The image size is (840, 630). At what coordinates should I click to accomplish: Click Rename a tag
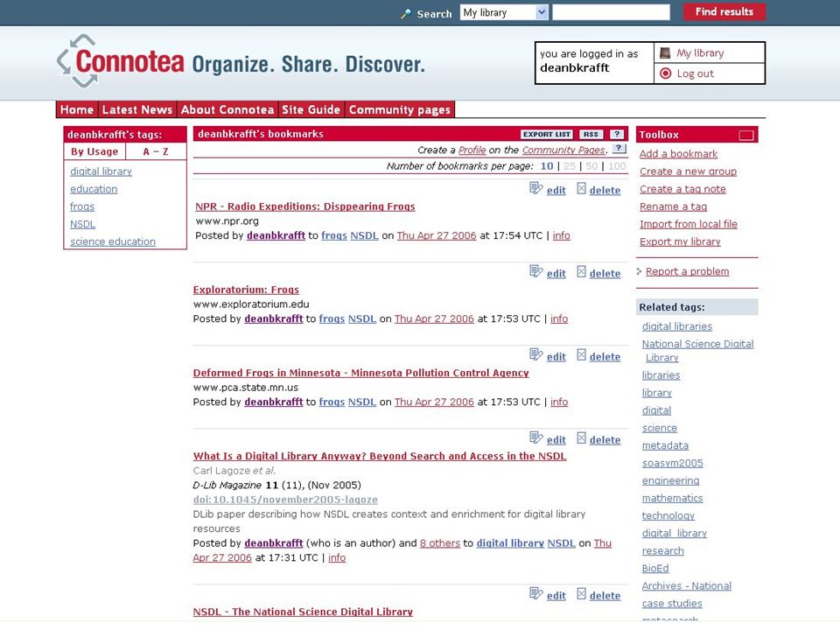pos(673,206)
